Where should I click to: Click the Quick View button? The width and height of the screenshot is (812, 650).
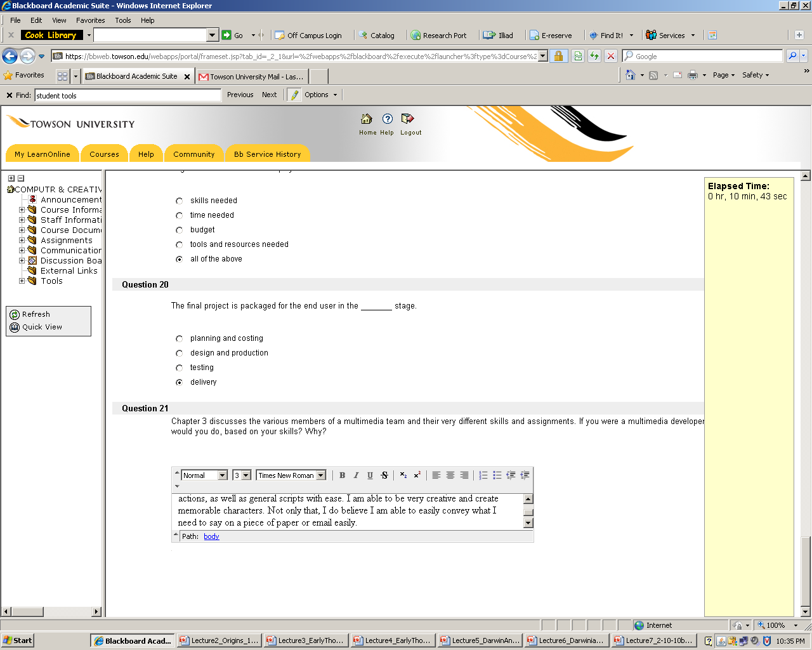(42, 328)
